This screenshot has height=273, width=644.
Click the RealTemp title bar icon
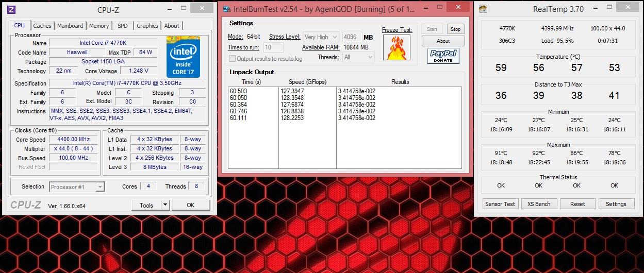click(x=483, y=9)
